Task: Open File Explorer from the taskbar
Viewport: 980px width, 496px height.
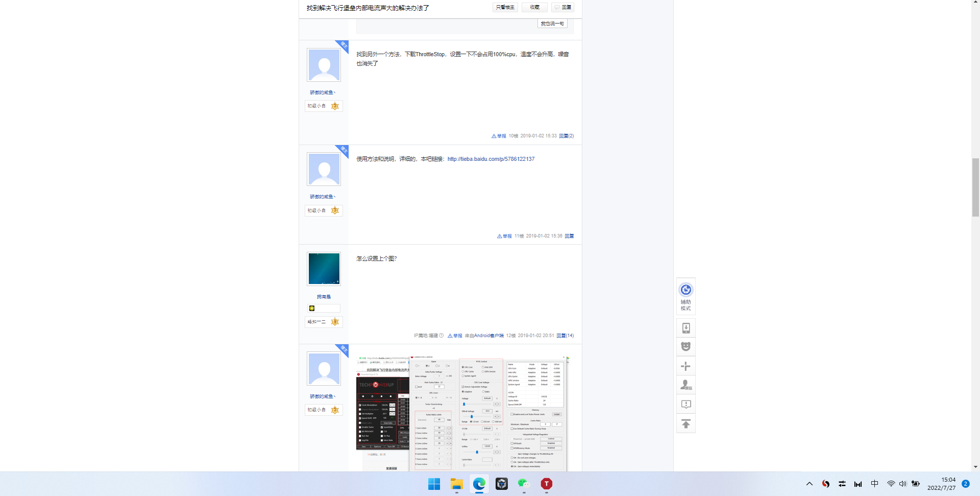Action: (456, 484)
